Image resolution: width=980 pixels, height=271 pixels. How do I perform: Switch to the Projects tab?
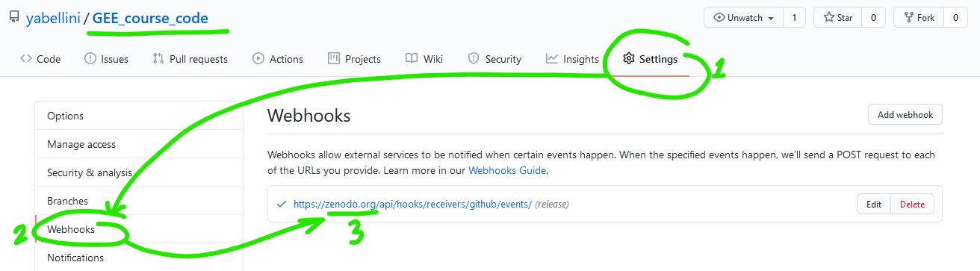coord(354,59)
